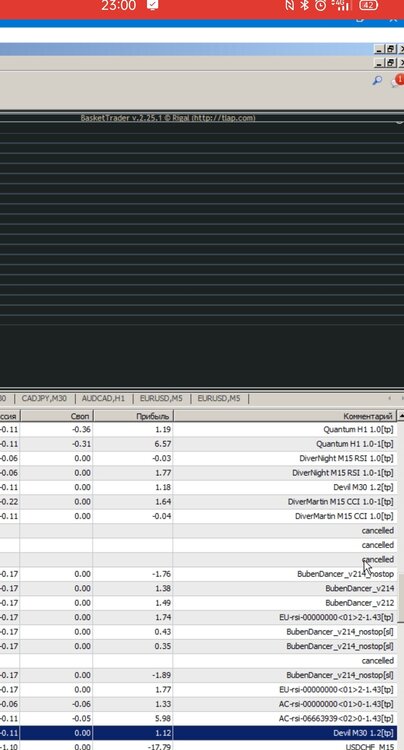Click the profit value 1.12 in highlighted row
The image size is (404, 750).
click(x=163, y=733)
